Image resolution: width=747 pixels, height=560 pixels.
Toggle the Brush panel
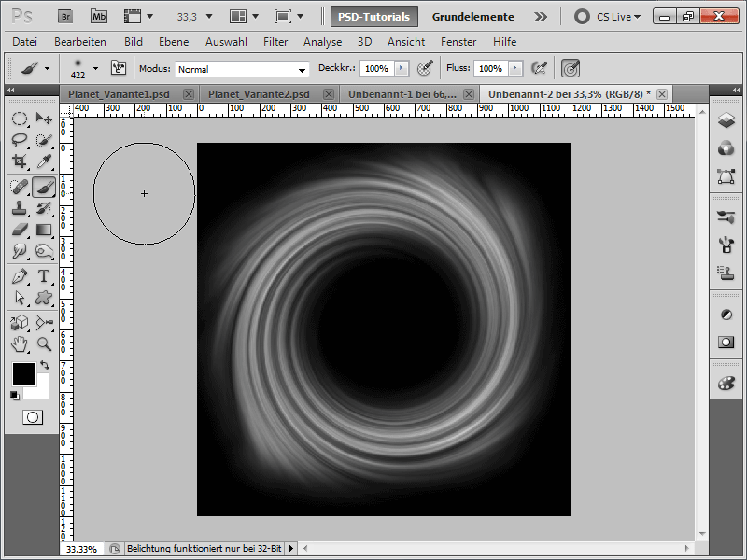(119, 68)
